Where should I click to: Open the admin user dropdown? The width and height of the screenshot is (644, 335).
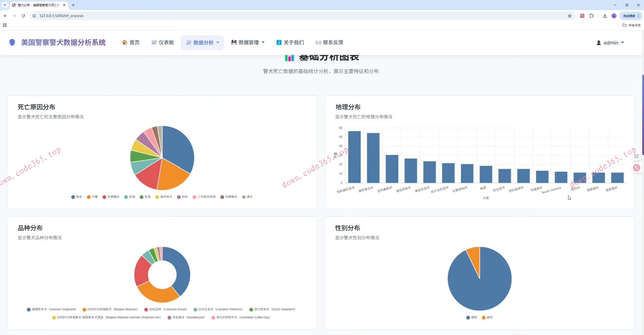point(610,43)
